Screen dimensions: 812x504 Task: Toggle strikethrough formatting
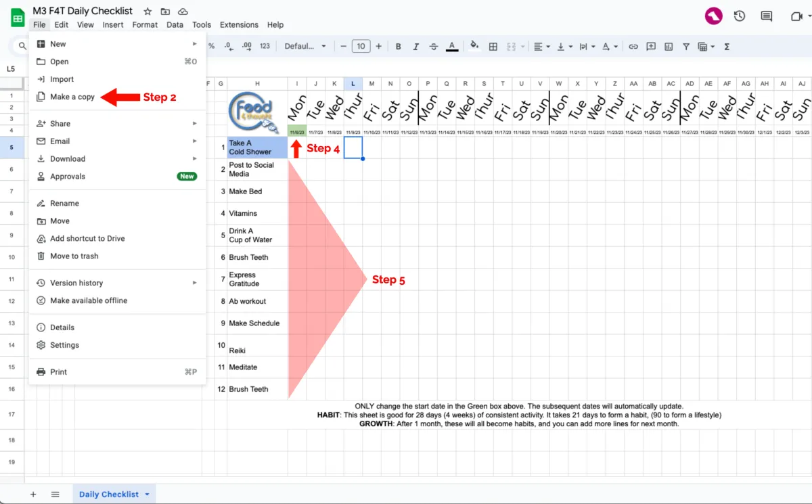tap(434, 46)
